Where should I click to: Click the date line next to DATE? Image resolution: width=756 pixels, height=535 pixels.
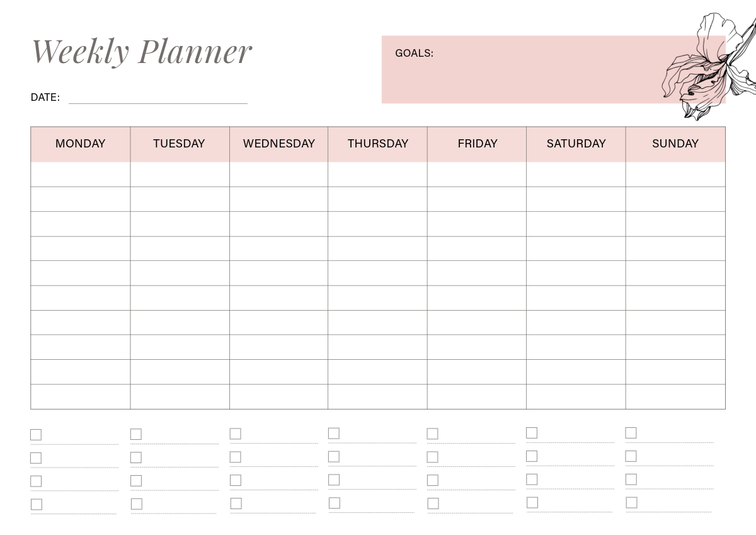tap(157, 100)
